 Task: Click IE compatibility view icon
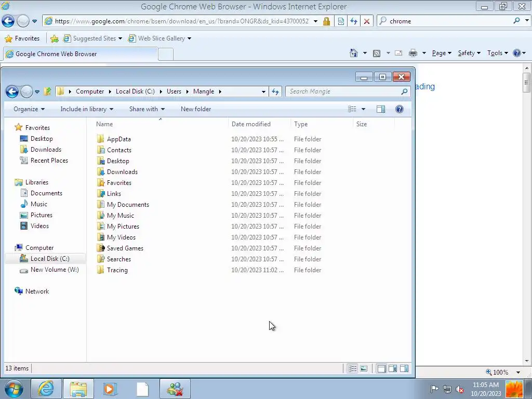click(x=341, y=21)
